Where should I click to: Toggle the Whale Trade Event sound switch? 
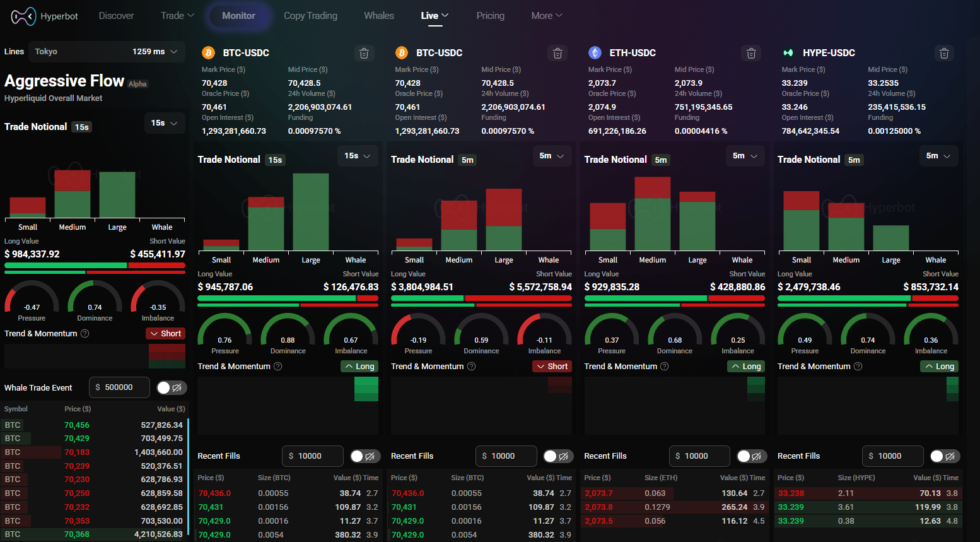170,387
